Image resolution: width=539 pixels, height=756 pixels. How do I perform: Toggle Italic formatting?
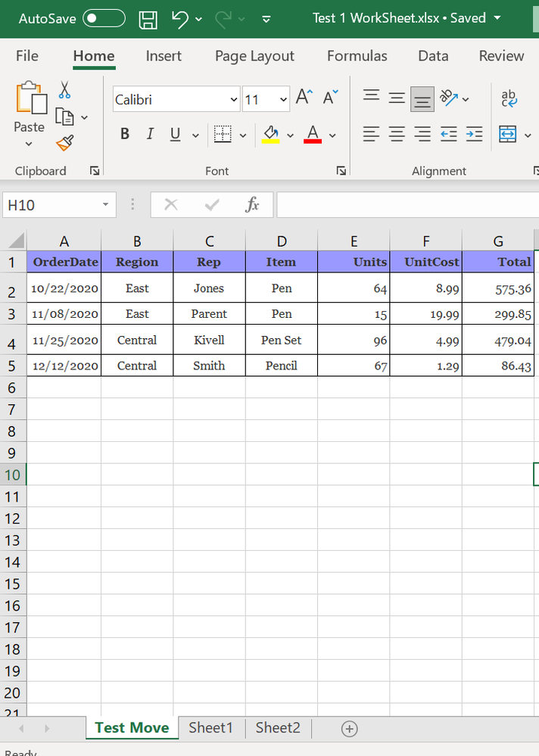click(150, 134)
